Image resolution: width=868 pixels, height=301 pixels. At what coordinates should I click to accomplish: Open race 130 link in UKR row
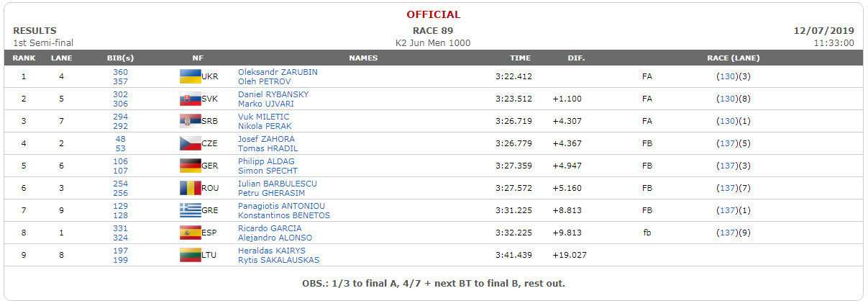tap(728, 77)
